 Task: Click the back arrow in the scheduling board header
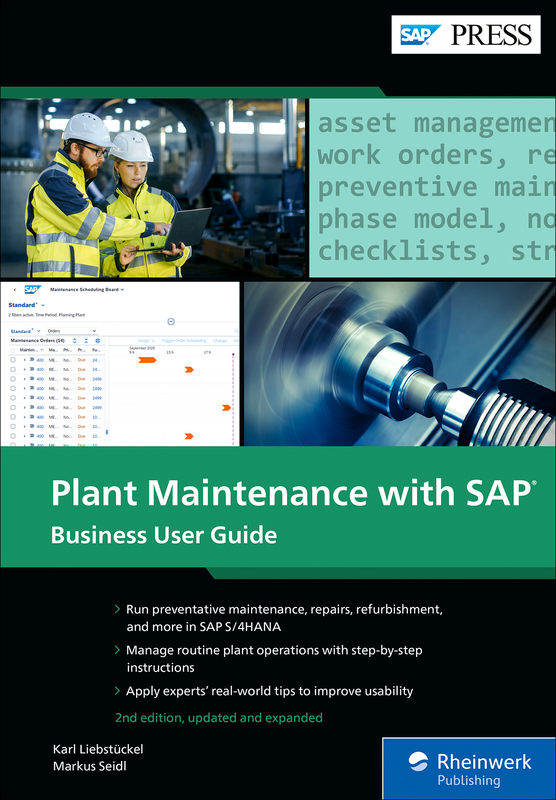click(x=15, y=290)
